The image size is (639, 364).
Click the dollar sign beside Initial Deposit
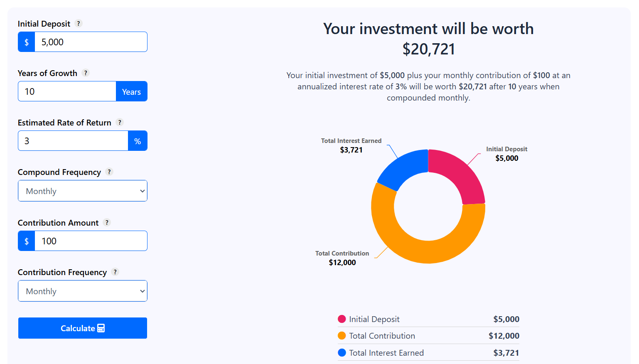tap(26, 42)
